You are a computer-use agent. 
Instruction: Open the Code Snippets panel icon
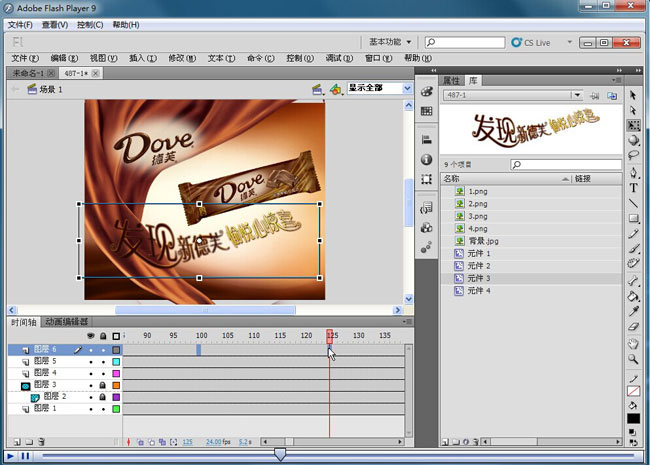(x=427, y=208)
